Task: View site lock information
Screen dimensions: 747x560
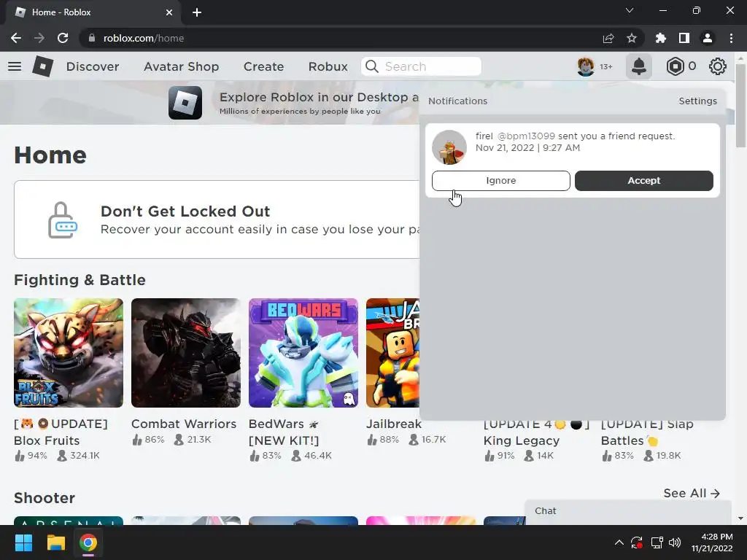Action: click(91, 38)
